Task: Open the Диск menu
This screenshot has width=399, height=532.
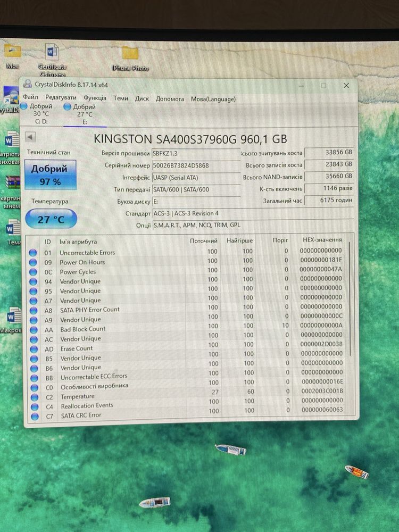Action: tap(142, 99)
